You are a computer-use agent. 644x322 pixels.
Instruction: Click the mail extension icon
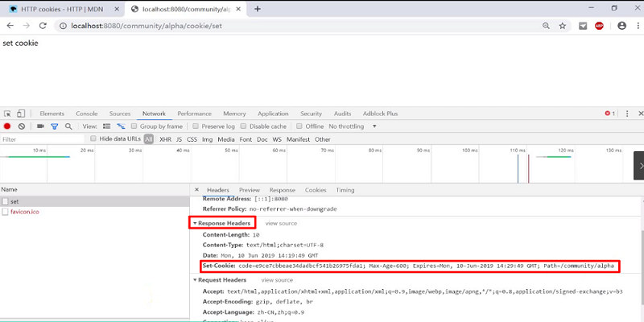click(x=583, y=26)
